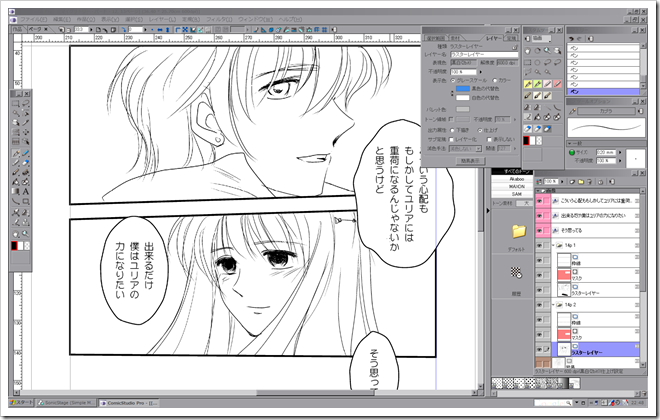This screenshot has height=420, width=660.
Task: Select the Zoom magnifier in floating tool palette
Action: click(547, 51)
